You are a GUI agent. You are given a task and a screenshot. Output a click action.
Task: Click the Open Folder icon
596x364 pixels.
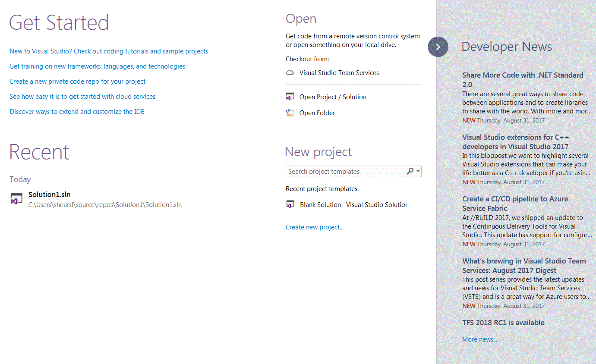[x=290, y=113]
